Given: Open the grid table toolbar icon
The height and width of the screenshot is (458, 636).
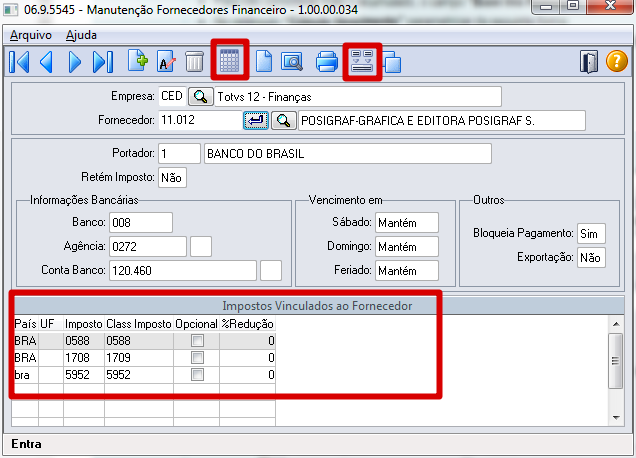Looking at the screenshot, I should pyautogui.click(x=230, y=61).
